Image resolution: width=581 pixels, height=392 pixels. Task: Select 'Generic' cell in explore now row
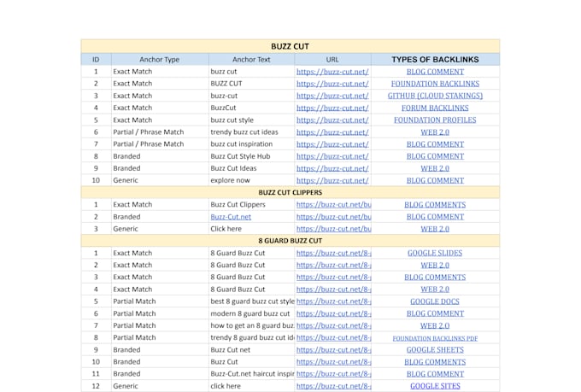[160, 180]
